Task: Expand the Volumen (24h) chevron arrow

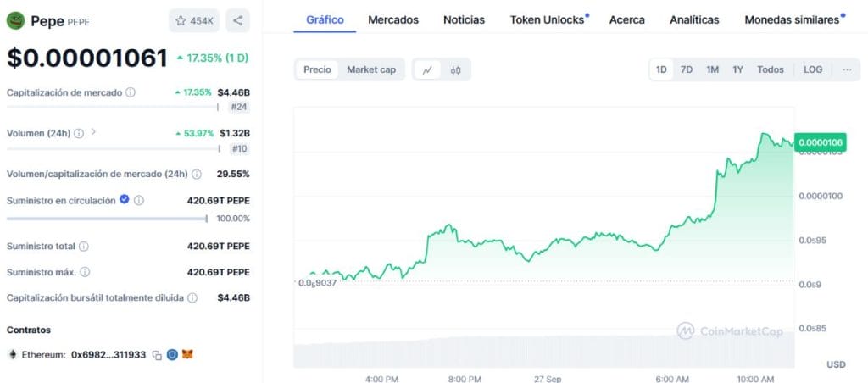Action: [93, 132]
